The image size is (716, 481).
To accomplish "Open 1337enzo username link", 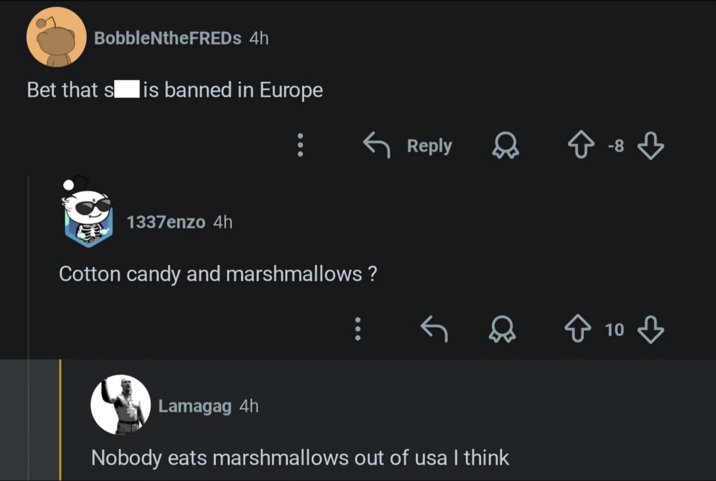I will [x=166, y=221].
